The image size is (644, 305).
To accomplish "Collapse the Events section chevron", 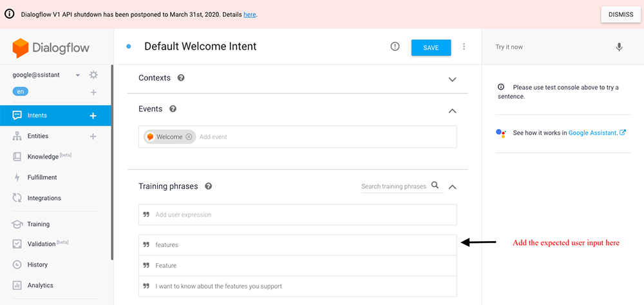I will 452,110.
